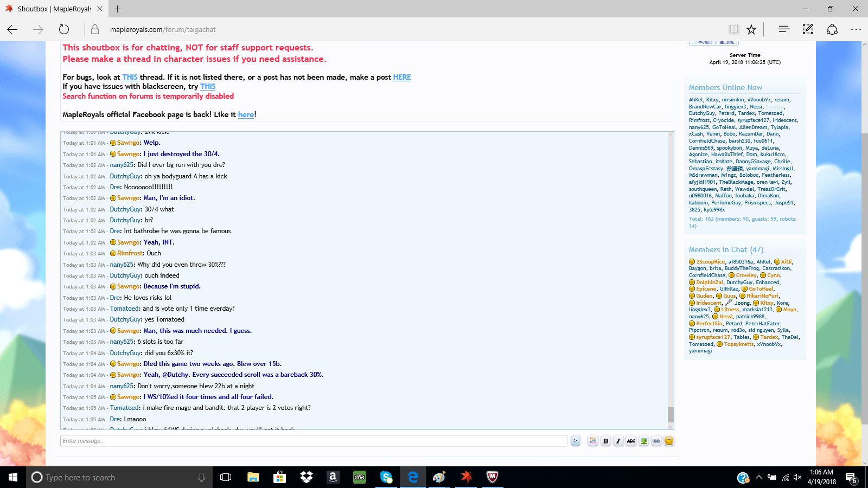Open the Paint palette app in taskbar
The width and height of the screenshot is (868, 488).
pos(439,477)
